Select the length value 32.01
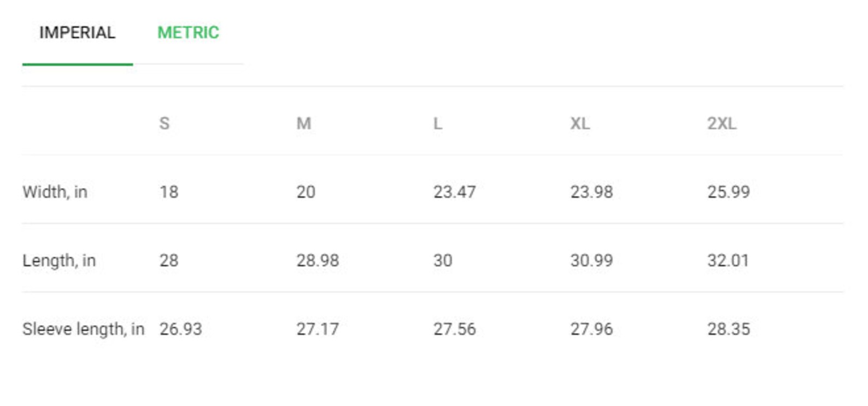868x406 pixels. [728, 260]
